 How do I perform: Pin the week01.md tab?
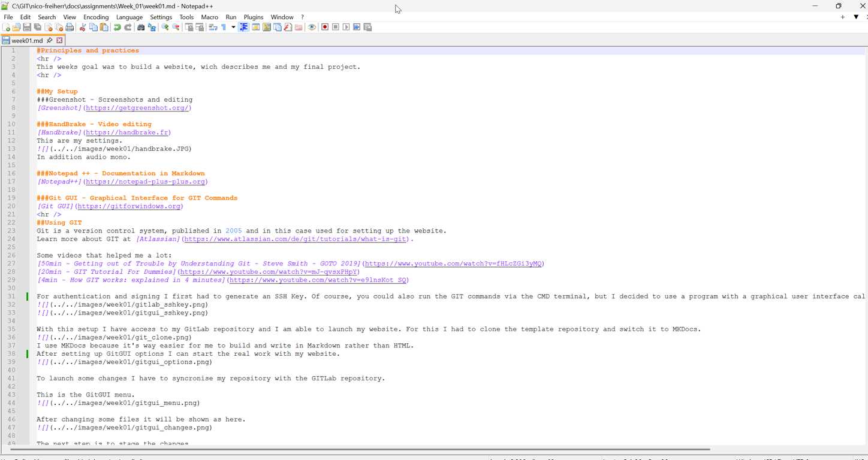tap(50, 41)
